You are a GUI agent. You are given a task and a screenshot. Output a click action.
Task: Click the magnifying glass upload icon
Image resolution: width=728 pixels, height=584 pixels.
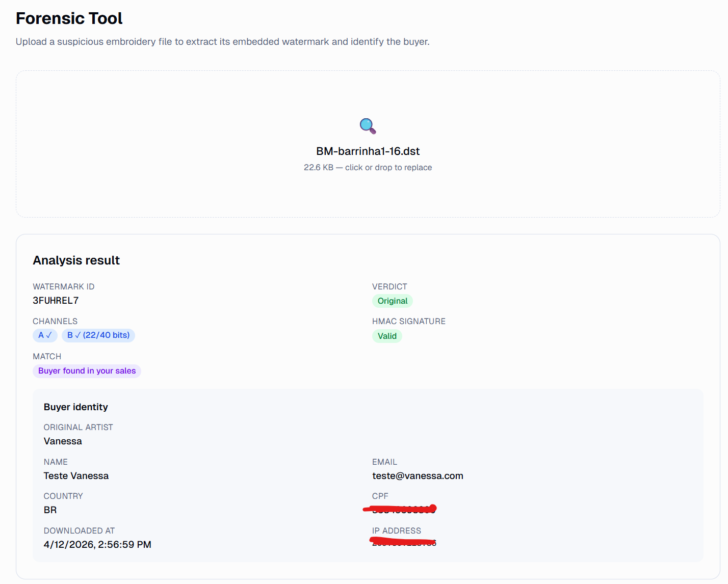click(x=368, y=126)
